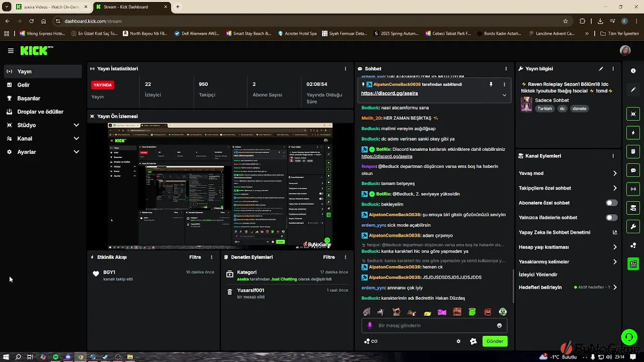Click the browser address bar
The width and height of the screenshot is (644, 362).
(312, 21)
